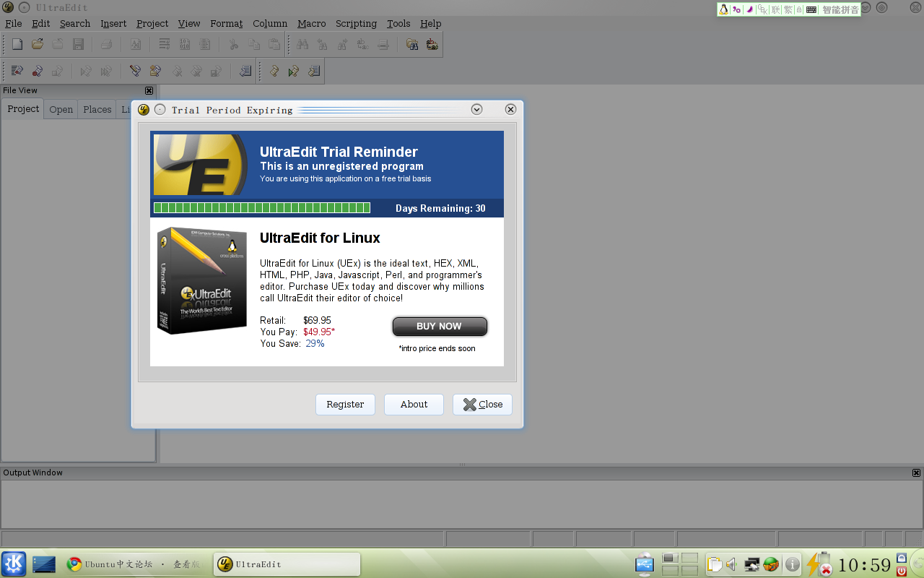
Task: Open the Edit menu
Action: click(x=40, y=23)
